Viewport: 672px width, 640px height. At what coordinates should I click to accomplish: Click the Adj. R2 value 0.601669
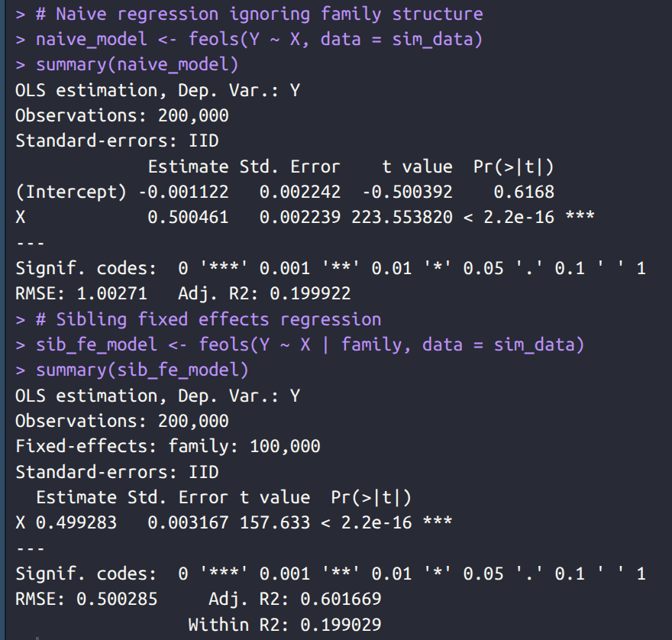click(x=341, y=599)
